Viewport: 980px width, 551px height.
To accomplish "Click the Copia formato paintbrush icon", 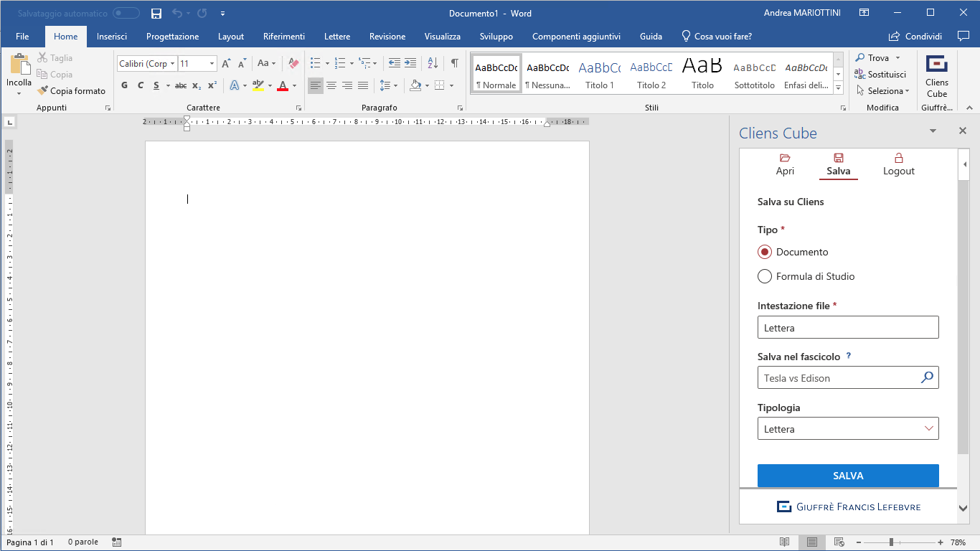I will (43, 91).
